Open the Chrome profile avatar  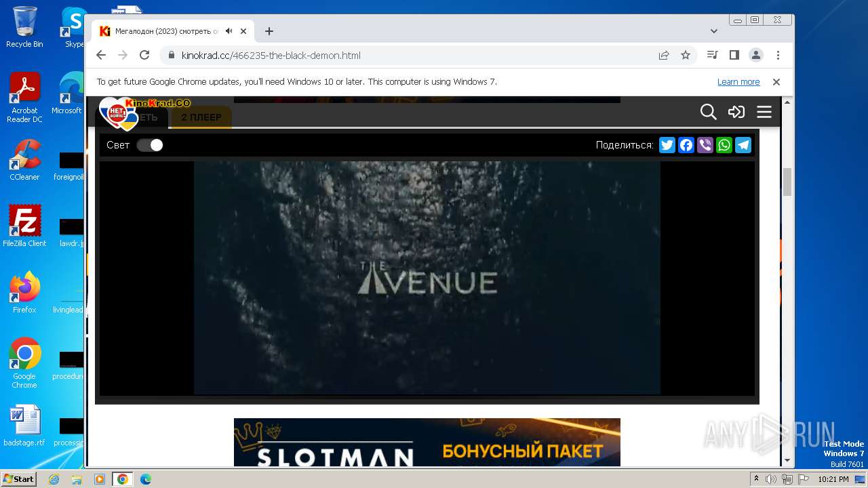(756, 55)
